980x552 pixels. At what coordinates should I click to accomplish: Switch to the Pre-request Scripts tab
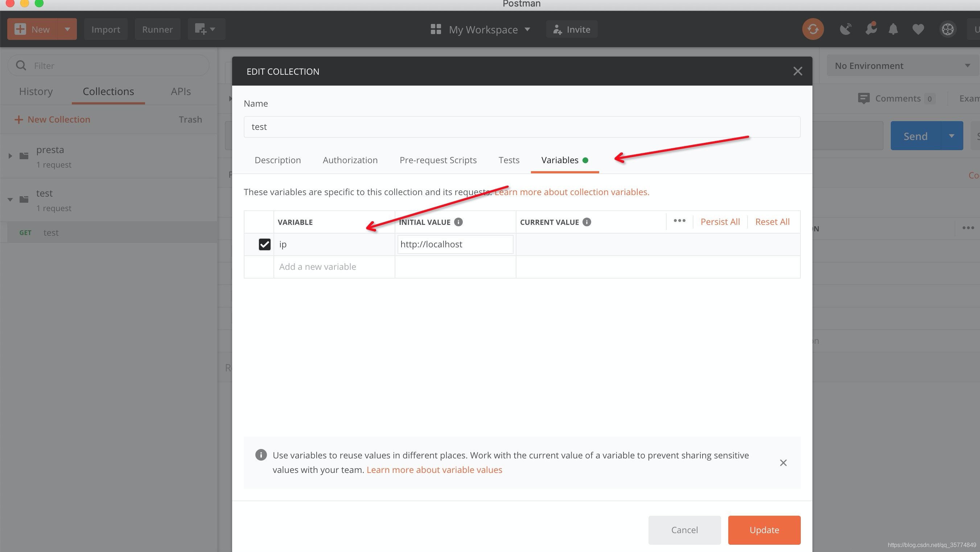tap(438, 160)
